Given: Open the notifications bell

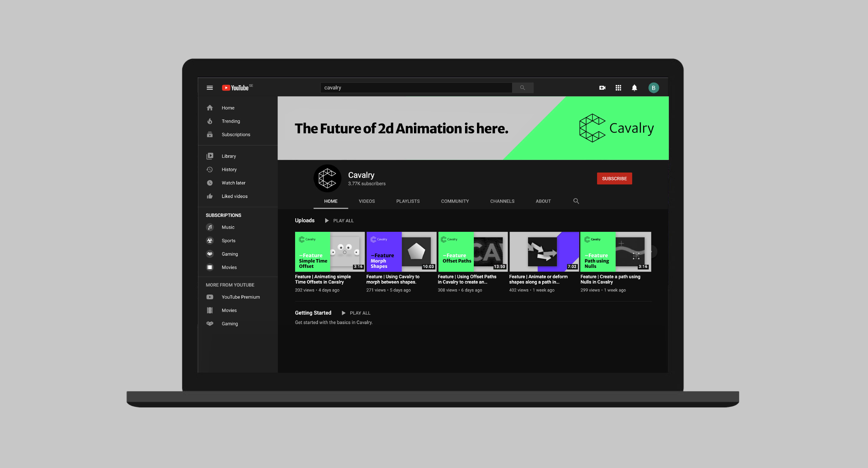Looking at the screenshot, I should click(634, 88).
